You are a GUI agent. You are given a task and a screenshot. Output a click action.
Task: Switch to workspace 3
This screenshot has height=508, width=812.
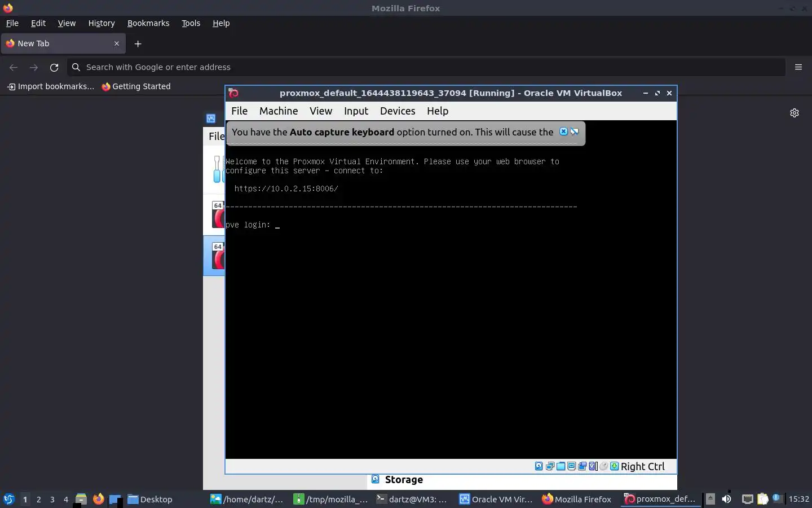52,499
